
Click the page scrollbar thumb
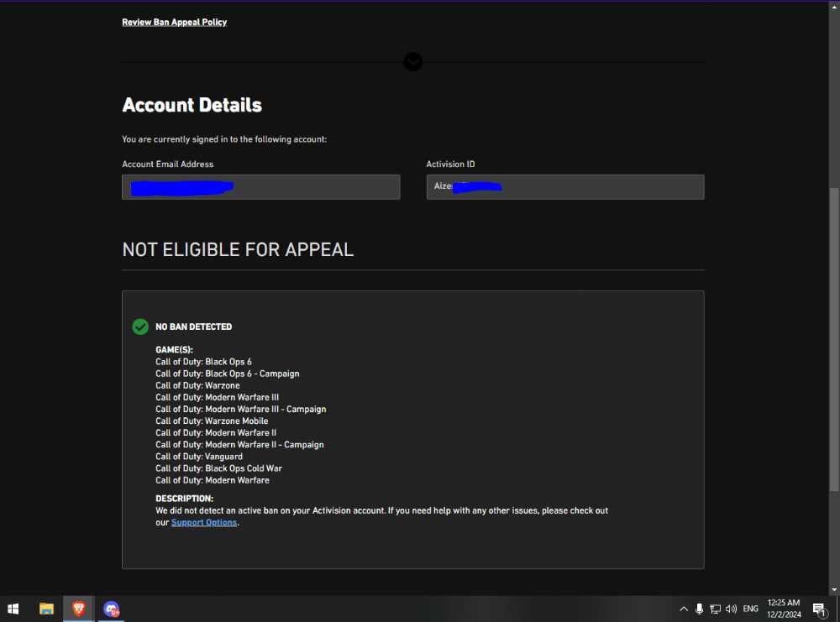834,339
